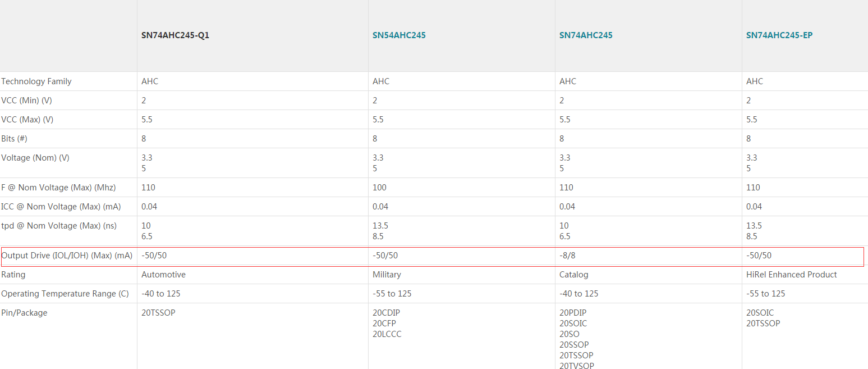
Task: Click the 13.5 tpd value for SN54AHC245
Action: 380,226
